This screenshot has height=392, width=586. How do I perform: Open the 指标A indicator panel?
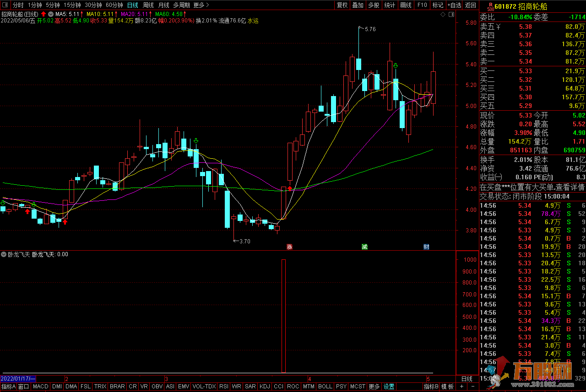pos(8,387)
